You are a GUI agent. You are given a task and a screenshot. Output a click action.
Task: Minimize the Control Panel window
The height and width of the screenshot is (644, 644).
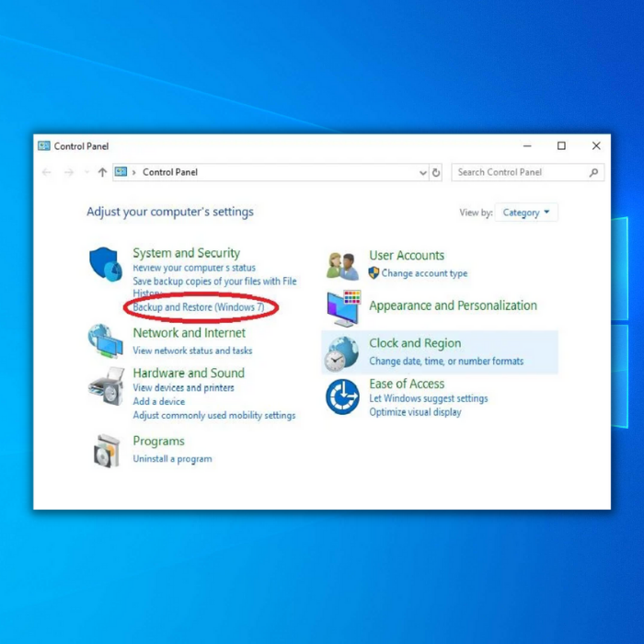pyautogui.click(x=527, y=145)
